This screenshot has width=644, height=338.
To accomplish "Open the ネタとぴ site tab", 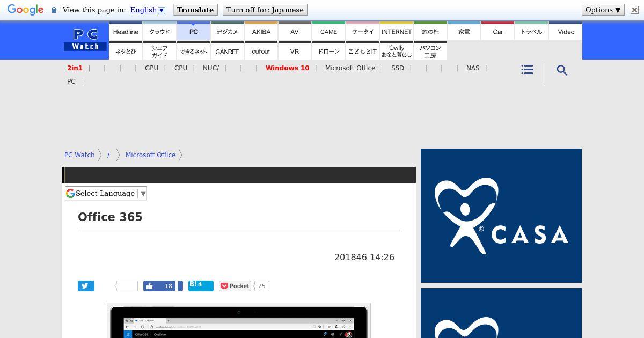I will [126, 51].
